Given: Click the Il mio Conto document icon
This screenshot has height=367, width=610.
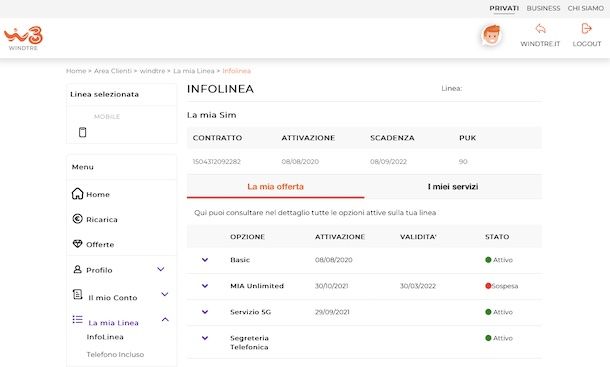Looking at the screenshot, I should point(77,294).
